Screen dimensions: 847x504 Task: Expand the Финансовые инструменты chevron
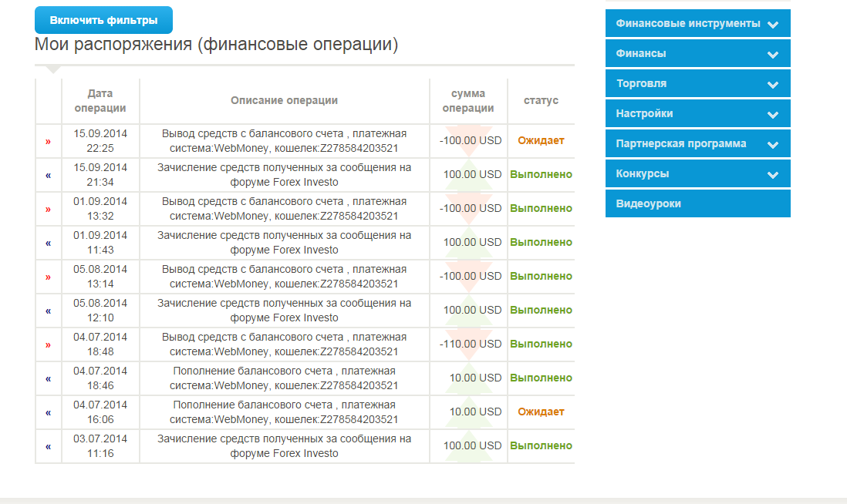(773, 24)
